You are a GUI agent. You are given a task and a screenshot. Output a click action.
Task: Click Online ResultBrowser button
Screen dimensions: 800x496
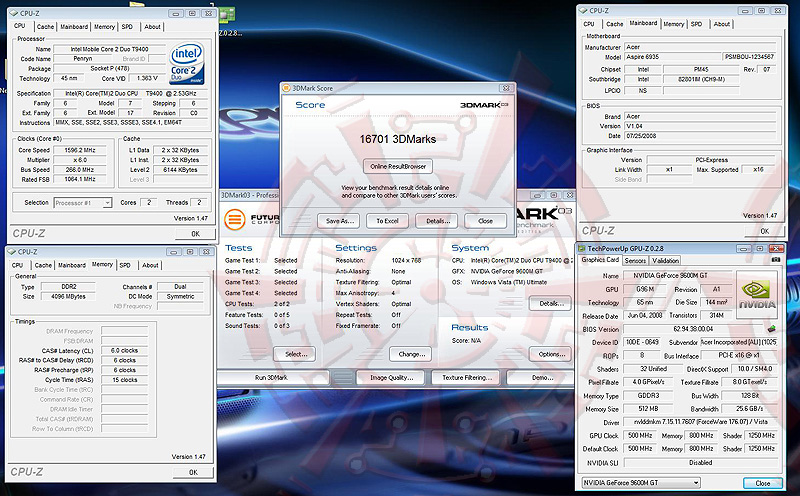tap(398, 166)
